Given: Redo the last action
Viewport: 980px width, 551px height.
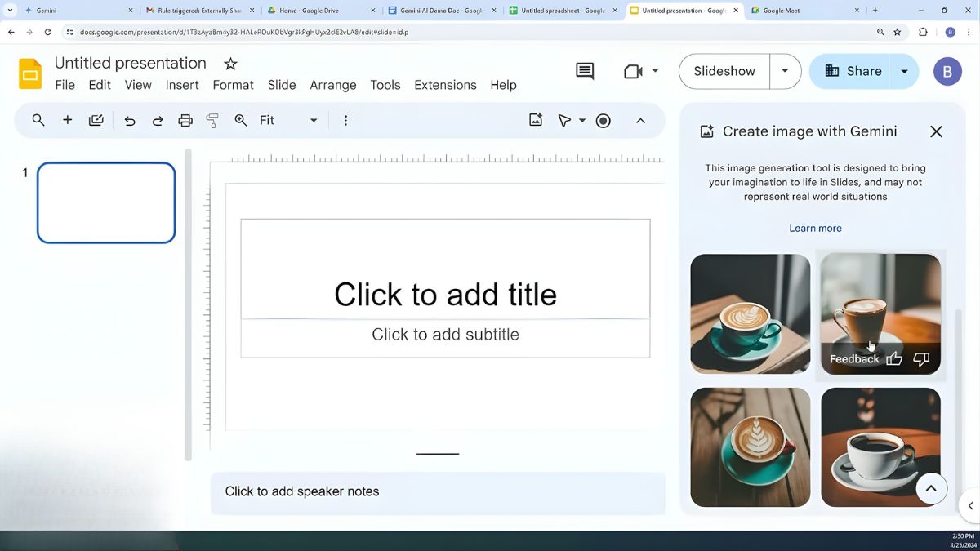Looking at the screenshot, I should (x=157, y=120).
